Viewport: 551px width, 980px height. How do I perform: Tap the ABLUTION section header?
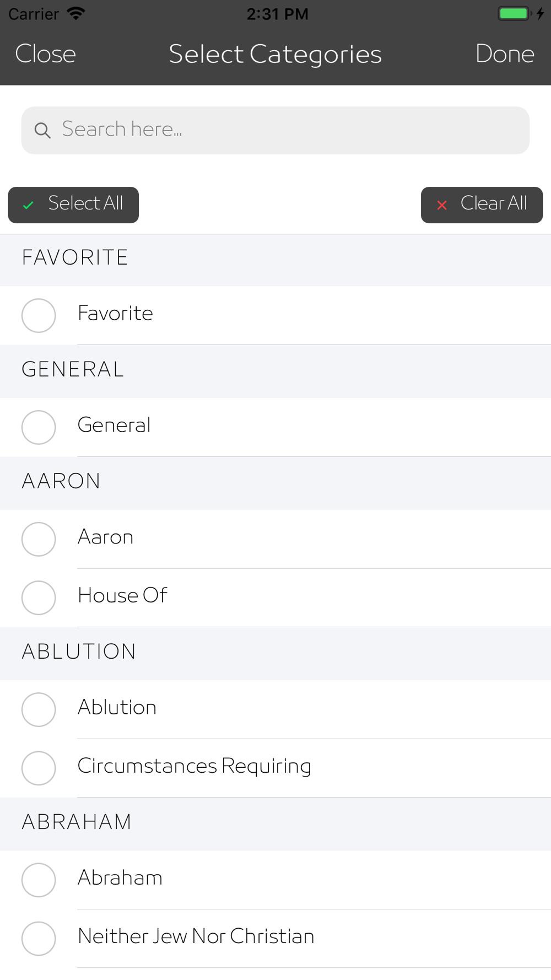pos(275,653)
